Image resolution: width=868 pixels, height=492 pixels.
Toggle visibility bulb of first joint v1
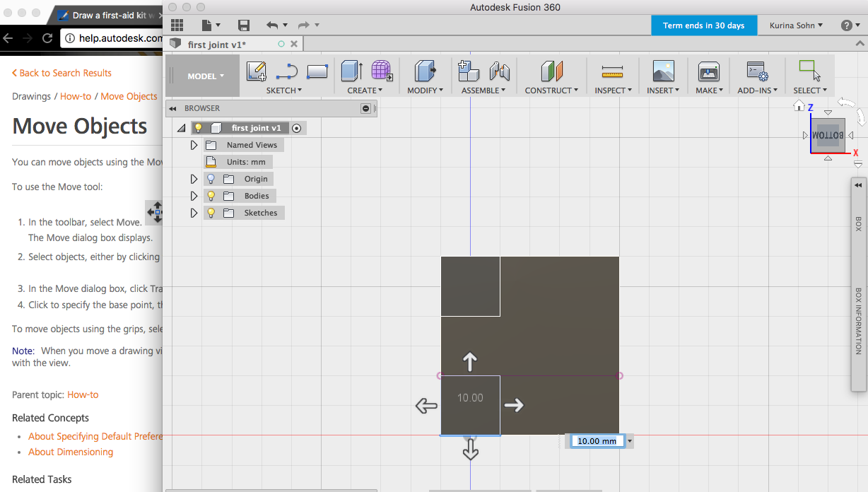(x=199, y=128)
